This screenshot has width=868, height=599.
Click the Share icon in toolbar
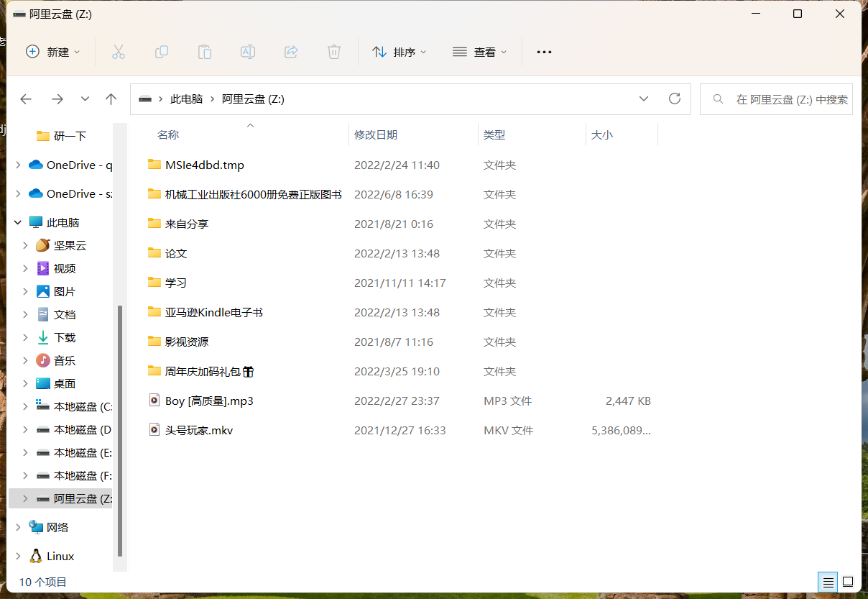coord(291,52)
